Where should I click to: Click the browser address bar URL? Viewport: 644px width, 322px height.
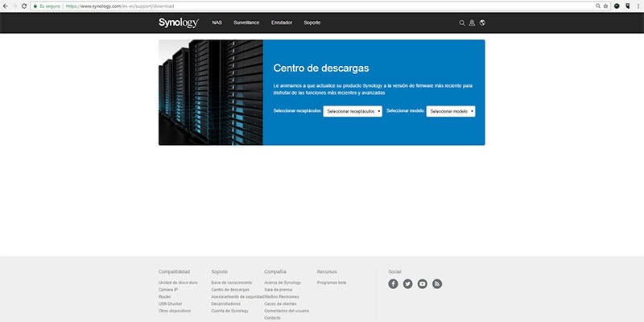[x=120, y=6]
